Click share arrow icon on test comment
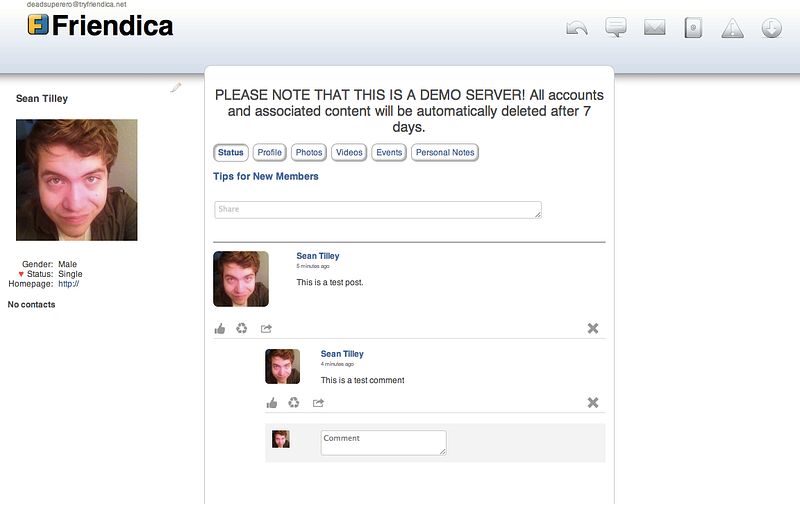Viewport: 800px width, 517px height. click(x=318, y=403)
